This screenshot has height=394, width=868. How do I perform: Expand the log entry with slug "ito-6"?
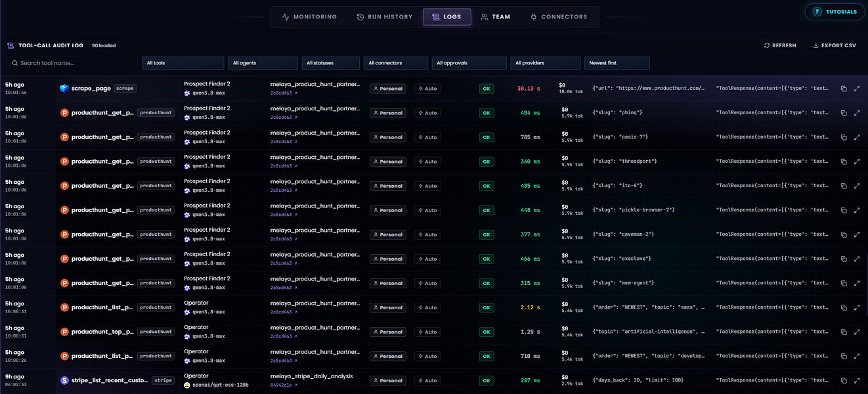click(857, 186)
